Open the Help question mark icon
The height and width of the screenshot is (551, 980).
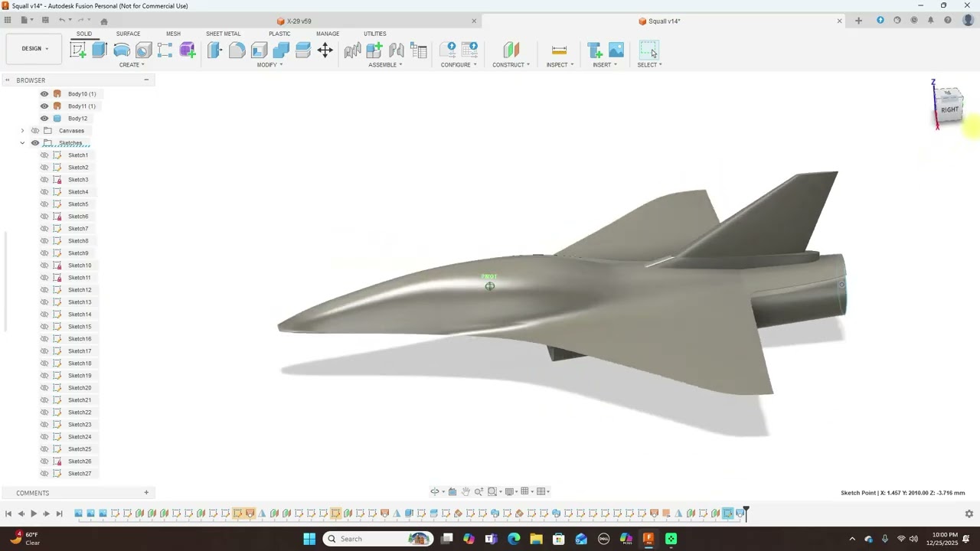point(948,21)
